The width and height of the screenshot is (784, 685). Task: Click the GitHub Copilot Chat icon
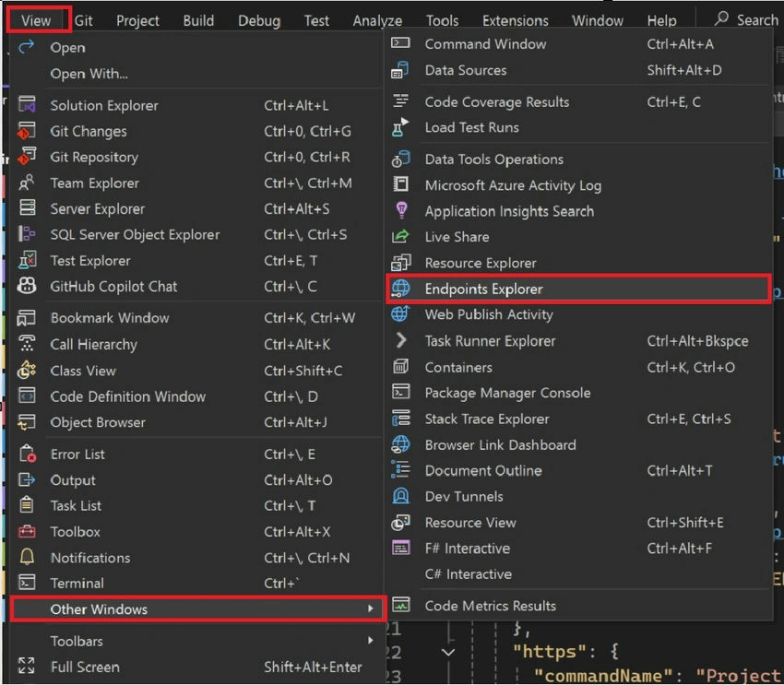coord(27,287)
